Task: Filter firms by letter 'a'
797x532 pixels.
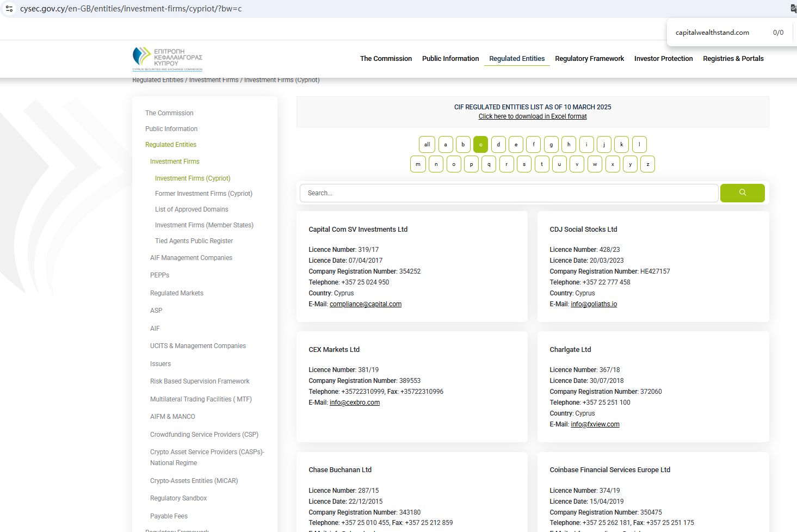Action: pos(446,145)
